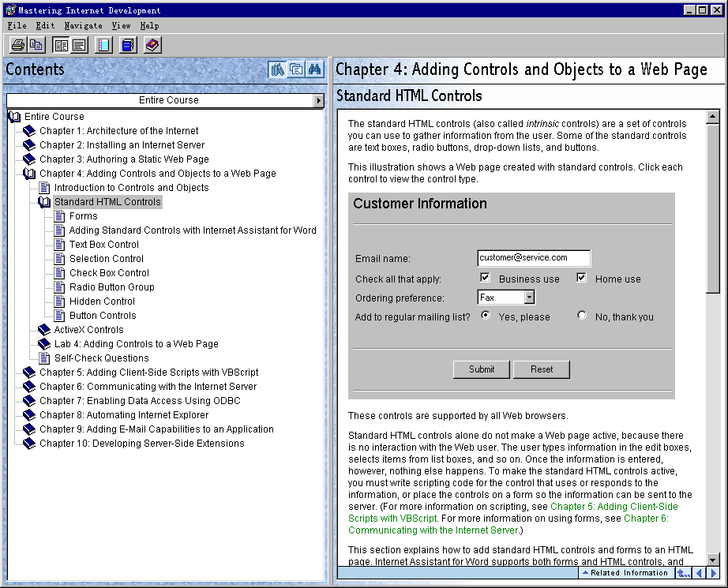
Task: Select "Selection Control" topic in the tree
Action: coord(107,259)
